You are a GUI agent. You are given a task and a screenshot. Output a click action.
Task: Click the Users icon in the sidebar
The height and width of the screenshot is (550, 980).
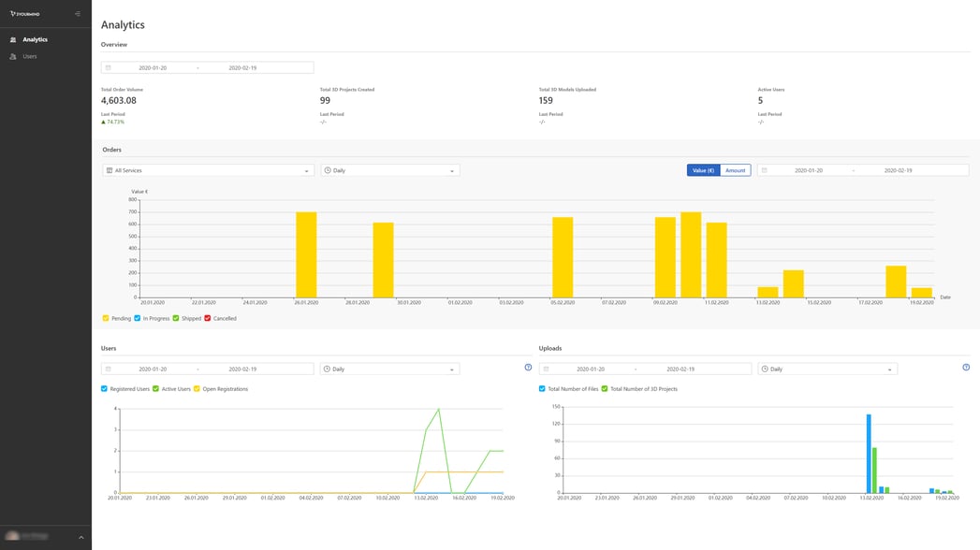(x=13, y=57)
